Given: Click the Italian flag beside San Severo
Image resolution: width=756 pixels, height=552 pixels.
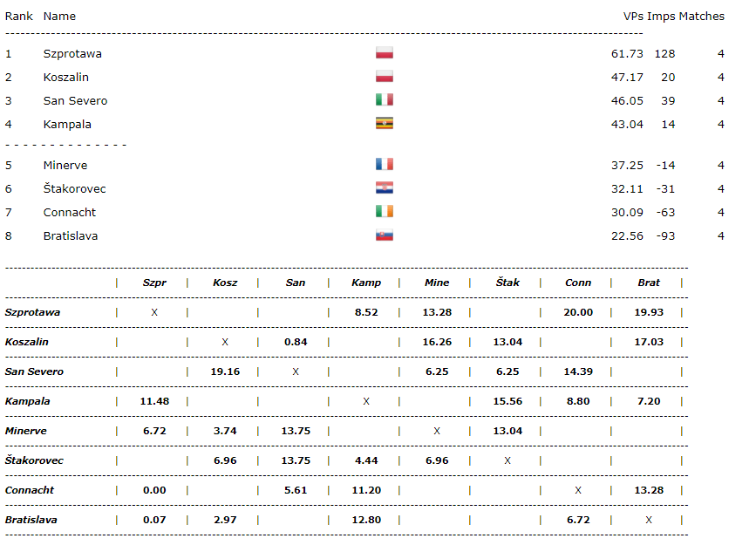Looking at the screenshot, I should (385, 100).
